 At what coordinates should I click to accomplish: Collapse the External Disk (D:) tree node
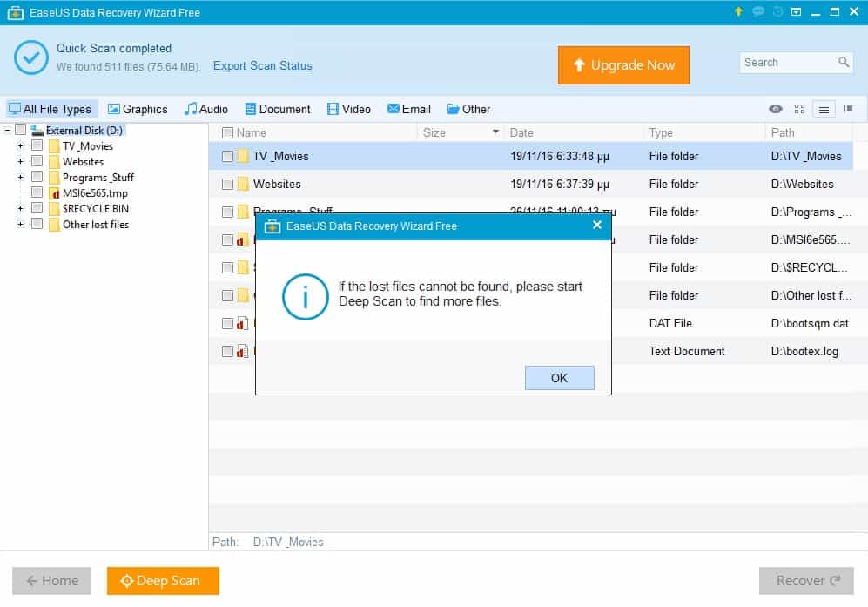click(7, 130)
